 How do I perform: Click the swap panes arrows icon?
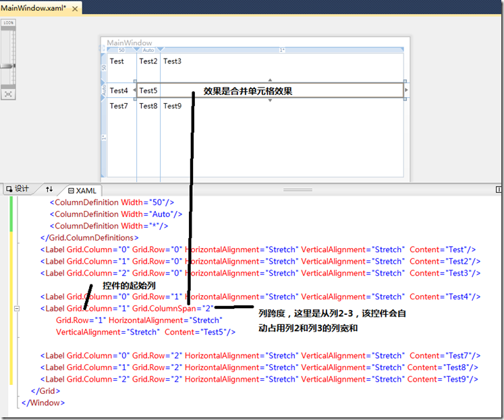click(x=49, y=189)
